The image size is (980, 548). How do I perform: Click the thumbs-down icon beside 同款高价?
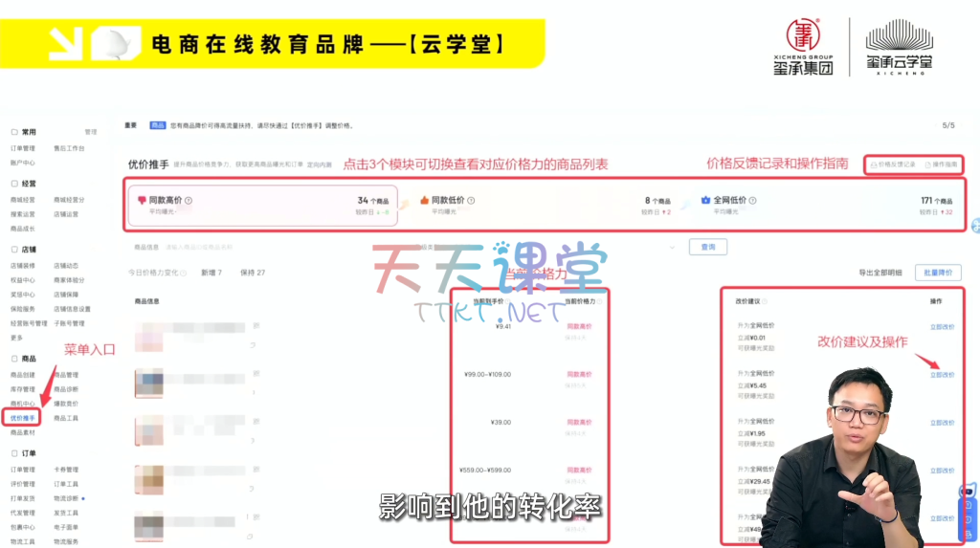(x=140, y=201)
